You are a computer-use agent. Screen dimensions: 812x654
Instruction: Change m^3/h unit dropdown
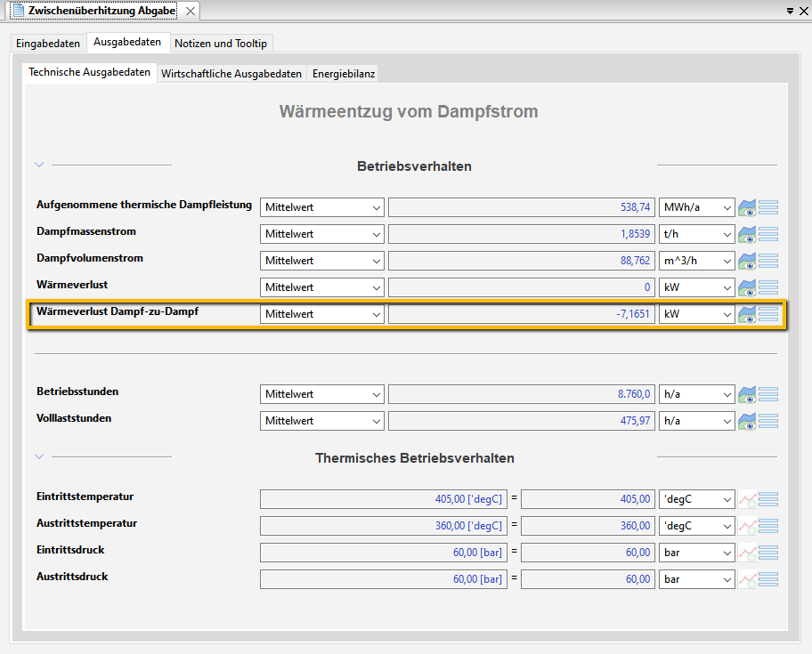[697, 261]
